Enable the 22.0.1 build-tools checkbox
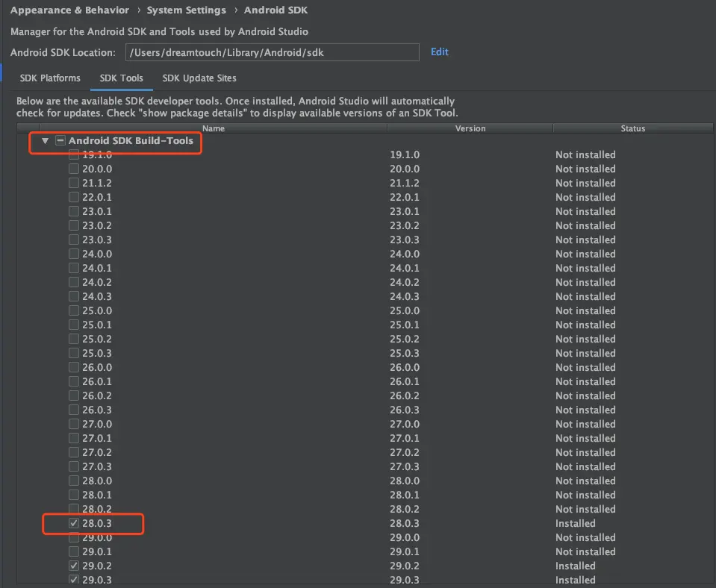This screenshot has height=588, width=716. (x=73, y=197)
